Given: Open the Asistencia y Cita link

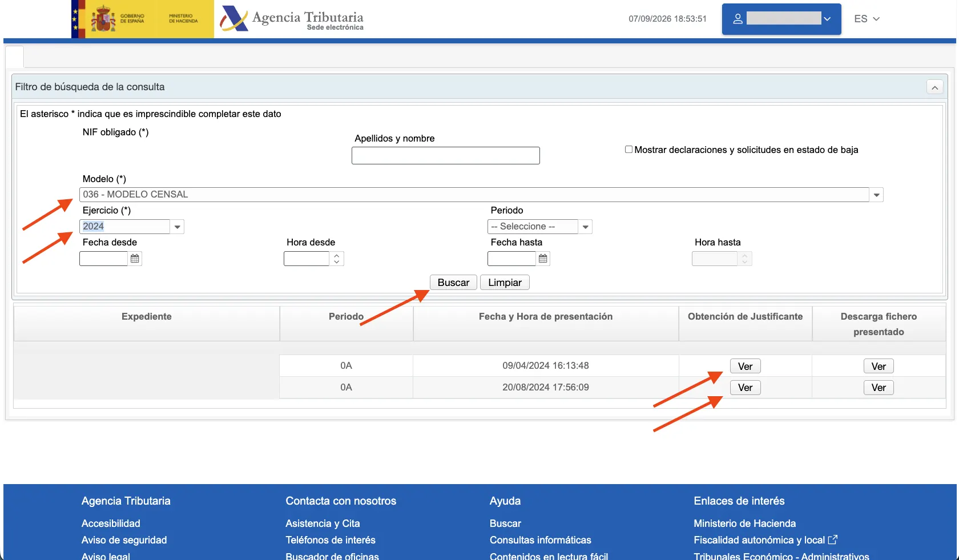Looking at the screenshot, I should (323, 523).
